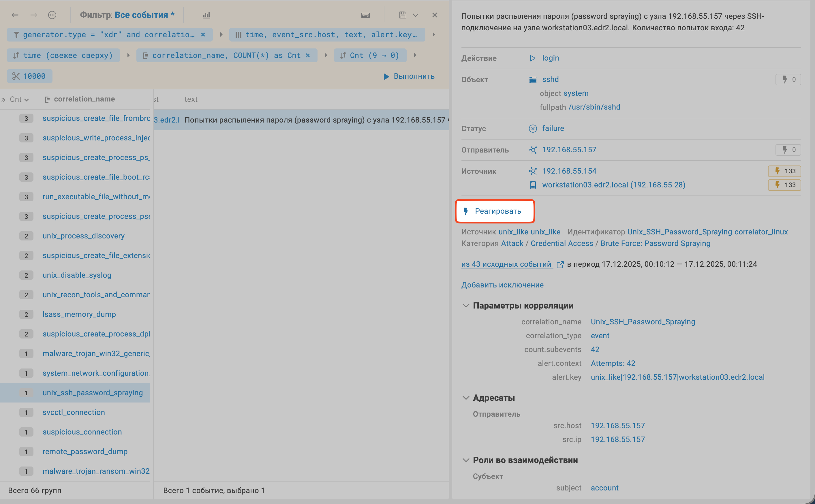Click the row limit 10000 scissors chip

29,76
